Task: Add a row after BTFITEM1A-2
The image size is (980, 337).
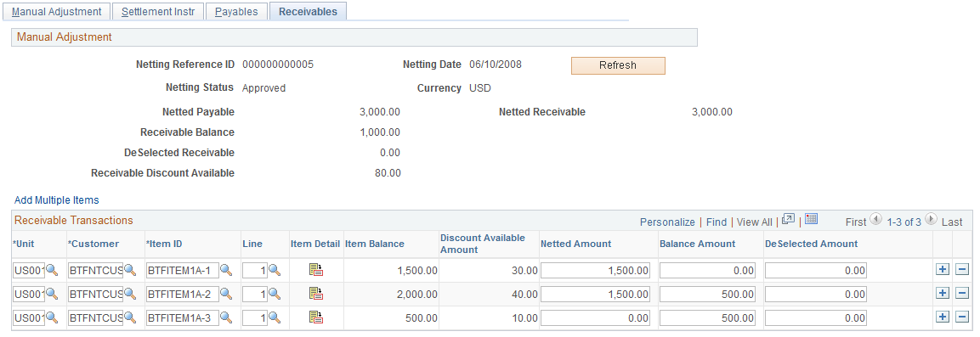Action: coord(943,294)
